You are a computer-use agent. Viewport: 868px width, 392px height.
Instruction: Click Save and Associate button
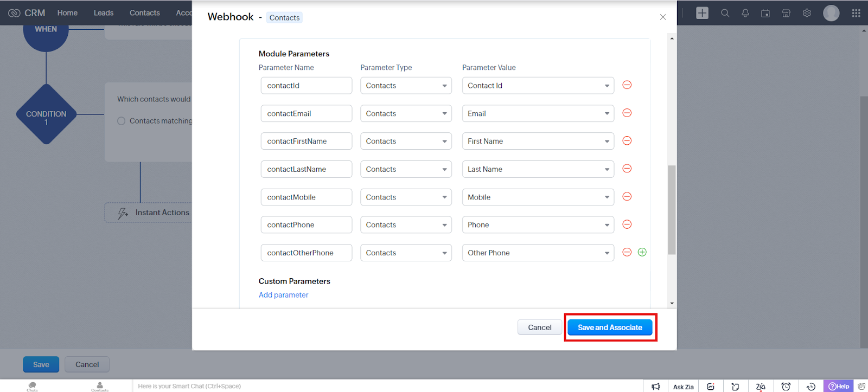coord(610,327)
